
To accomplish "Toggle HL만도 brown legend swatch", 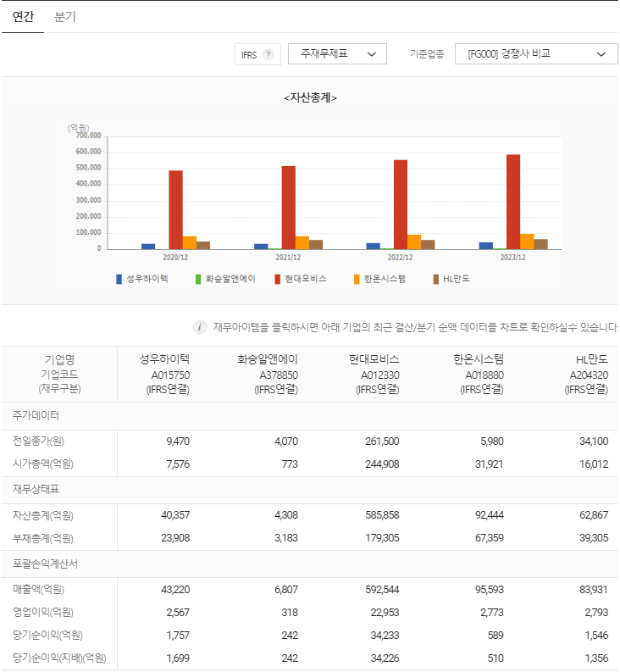I will [435, 280].
